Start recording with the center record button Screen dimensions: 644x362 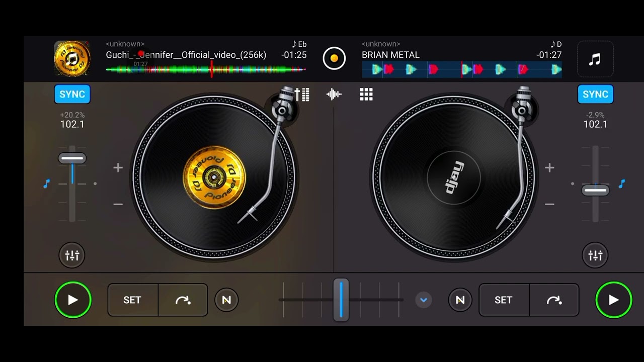pyautogui.click(x=334, y=58)
